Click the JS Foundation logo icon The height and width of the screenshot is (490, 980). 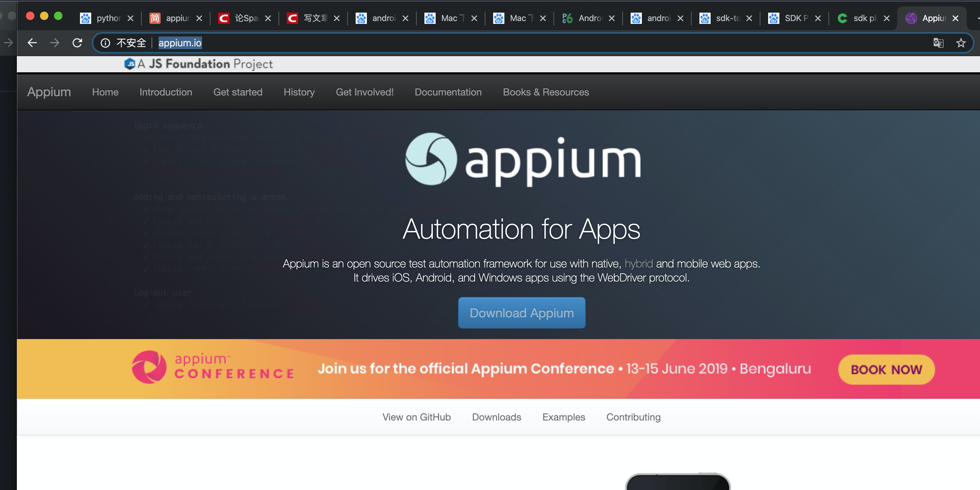click(130, 64)
